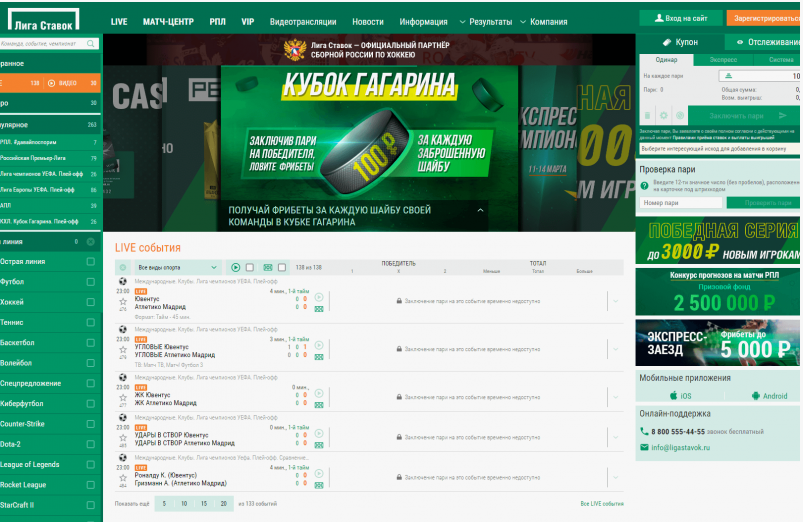This screenshot has height=522, width=803.
Task: Click the Номер пари input field
Action: pos(681,203)
